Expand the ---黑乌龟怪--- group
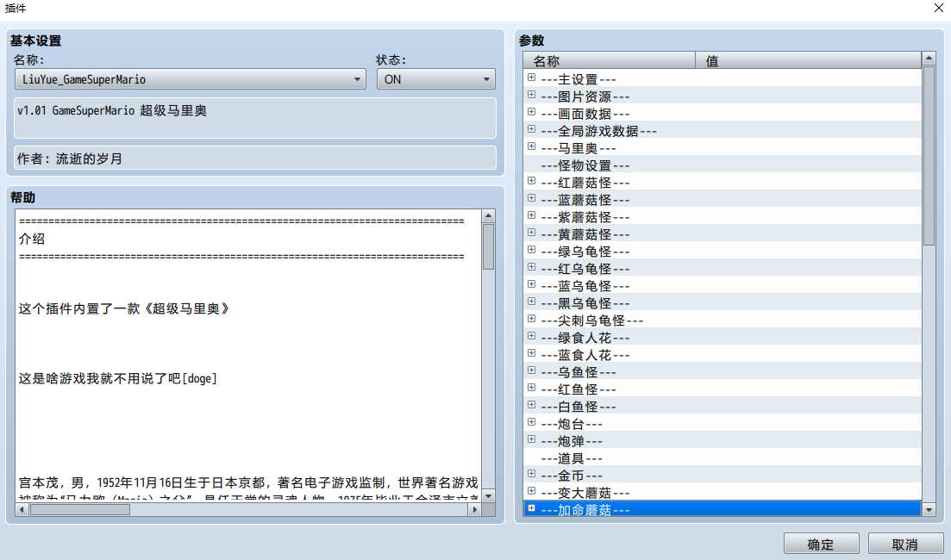 click(531, 302)
